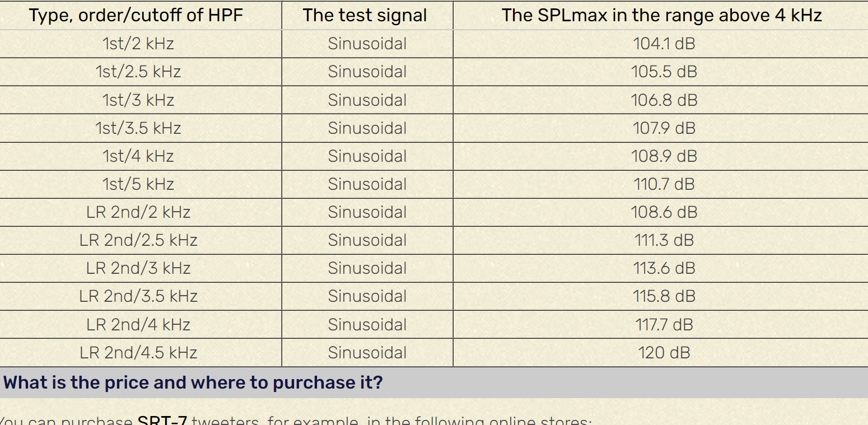Click the 106.8 dB value
The height and width of the screenshot is (425, 868).
(x=664, y=100)
